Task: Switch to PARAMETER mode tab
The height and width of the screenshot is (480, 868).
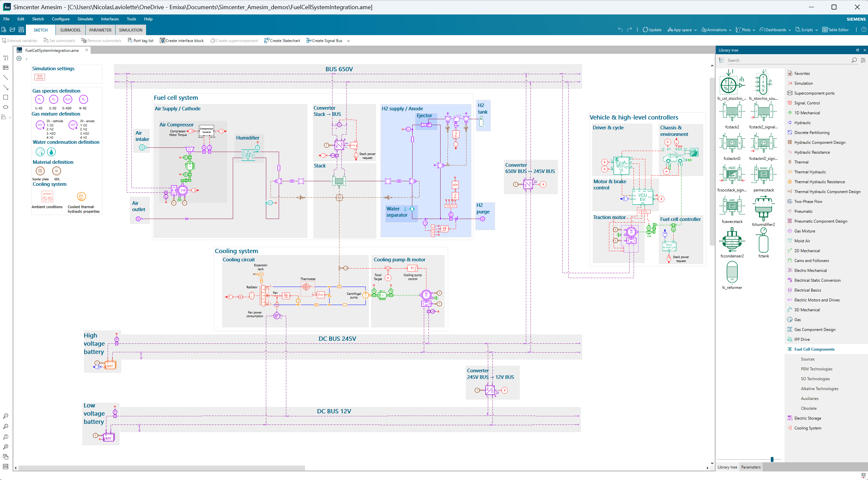Action: pos(100,30)
